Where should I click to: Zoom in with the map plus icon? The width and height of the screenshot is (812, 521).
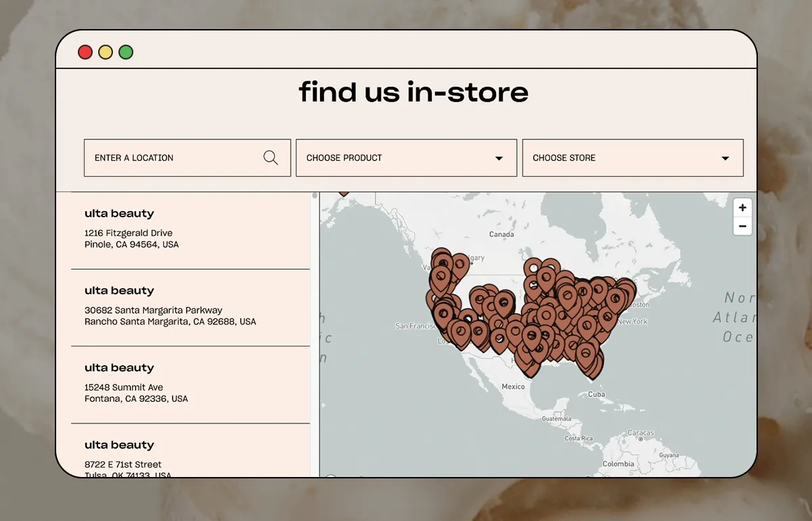point(742,208)
